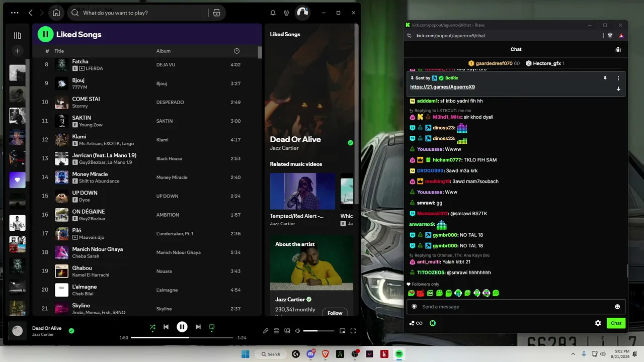This screenshot has height=362, width=644.
Task: Go forward in Spotify navigation
Action: [x=42, y=13]
